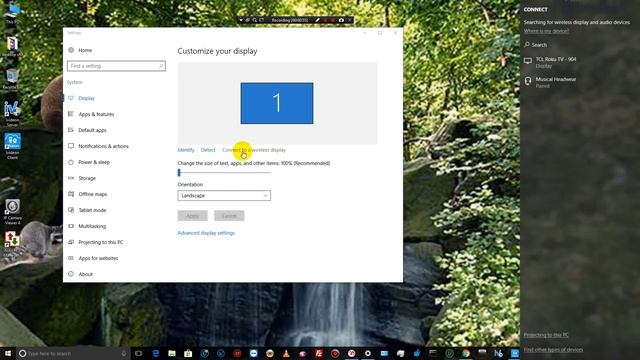640x360 pixels.
Task: Open Google Chrome from the taskbar
Action: [466, 353]
